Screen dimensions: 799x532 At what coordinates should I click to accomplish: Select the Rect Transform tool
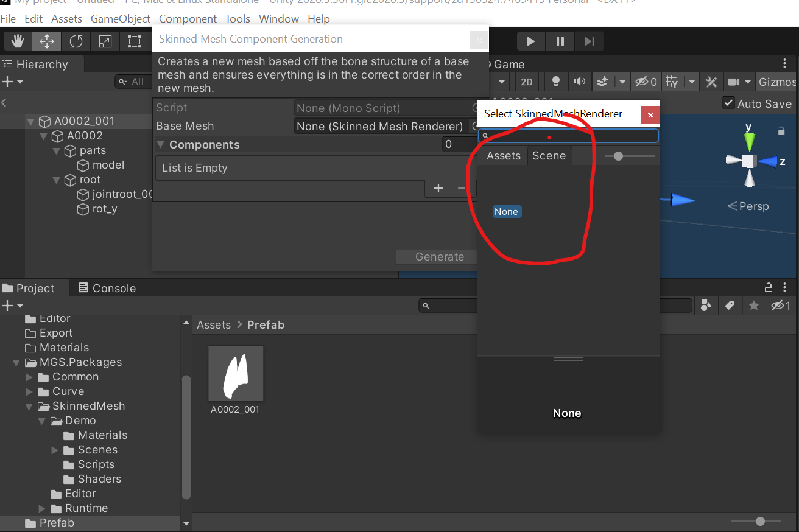click(x=135, y=41)
